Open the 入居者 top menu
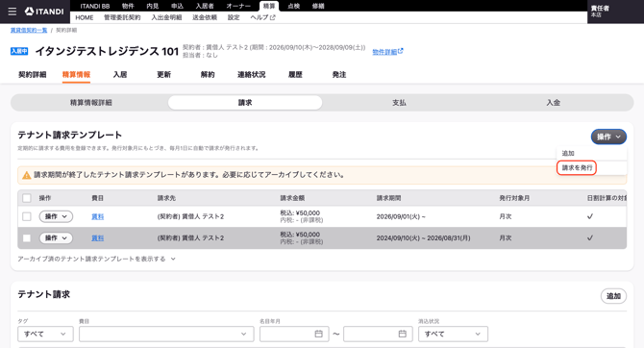Viewport: 644px width, 348px height. [x=205, y=6]
